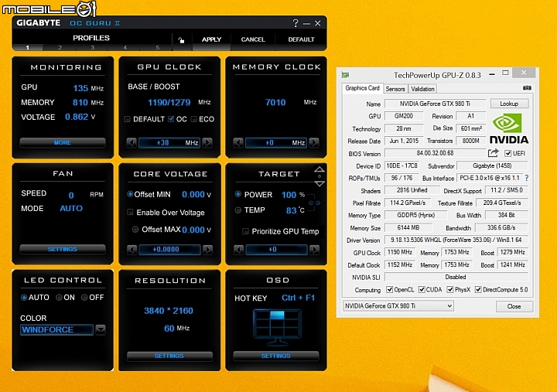Select the Offset MIN radio button
This screenshot has height=392, width=557.
click(x=130, y=194)
